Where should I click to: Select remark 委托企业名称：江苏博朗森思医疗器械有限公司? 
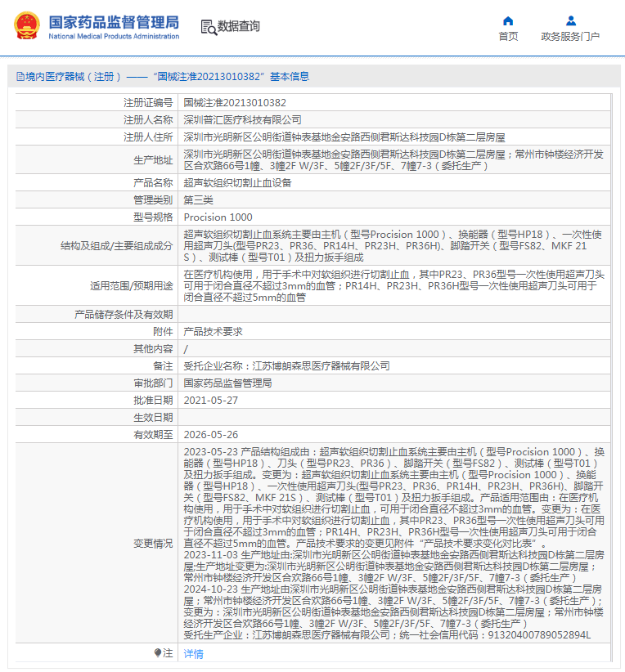(286, 366)
